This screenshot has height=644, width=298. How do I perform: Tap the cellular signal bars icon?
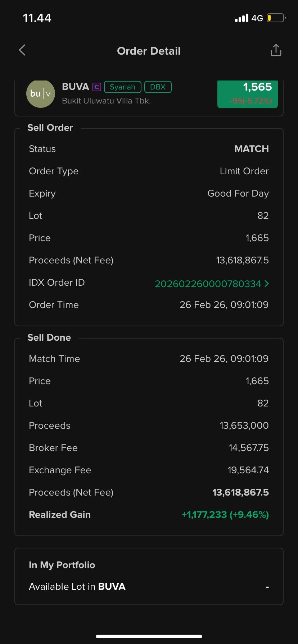click(x=241, y=18)
